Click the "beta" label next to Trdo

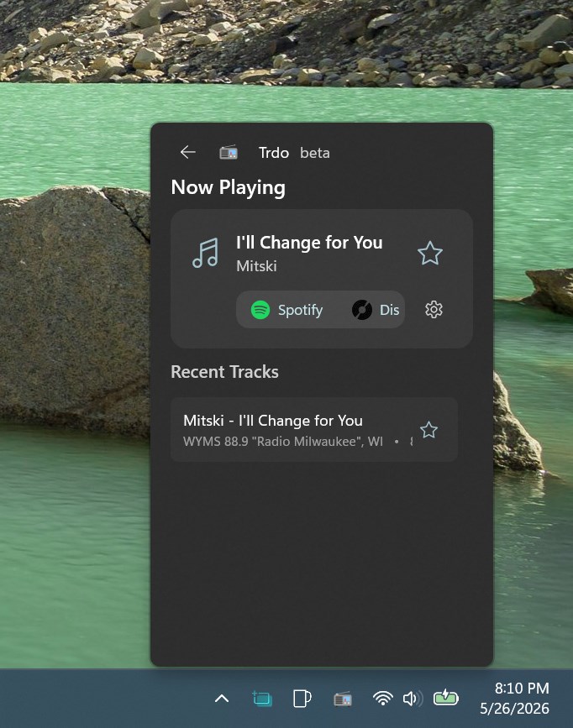point(315,153)
